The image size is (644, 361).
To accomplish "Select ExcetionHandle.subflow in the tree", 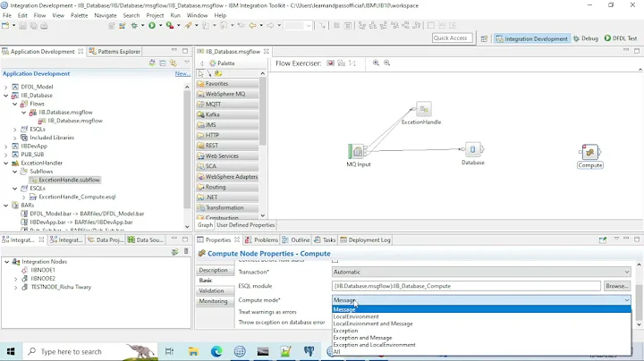I will pyautogui.click(x=64, y=180).
